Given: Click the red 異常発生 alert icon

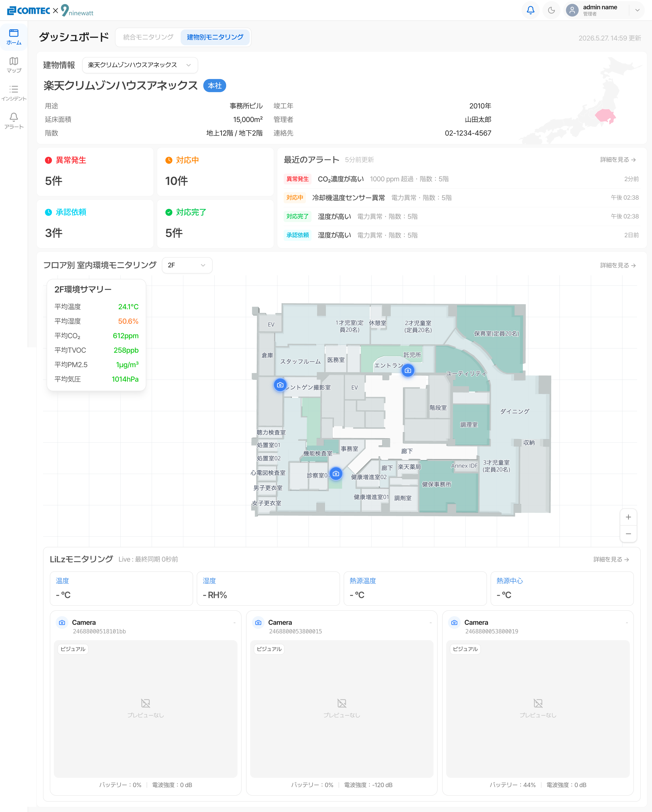Looking at the screenshot, I should (x=48, y=160).
